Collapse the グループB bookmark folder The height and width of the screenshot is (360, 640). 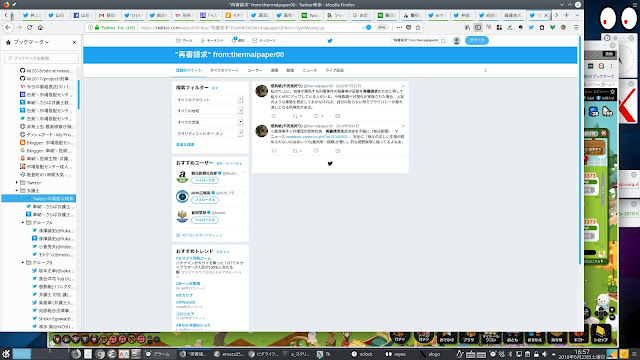coord(22,262)
